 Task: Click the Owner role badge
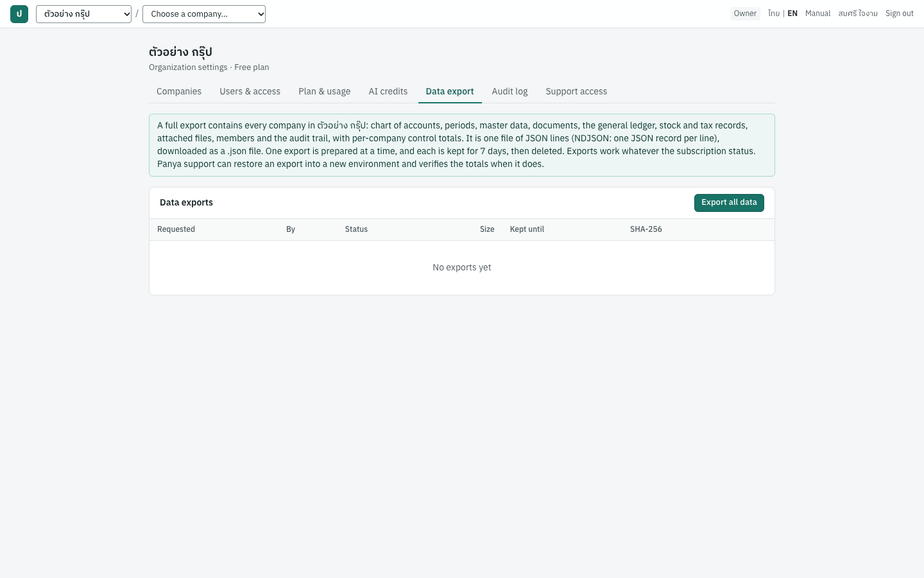745,13
